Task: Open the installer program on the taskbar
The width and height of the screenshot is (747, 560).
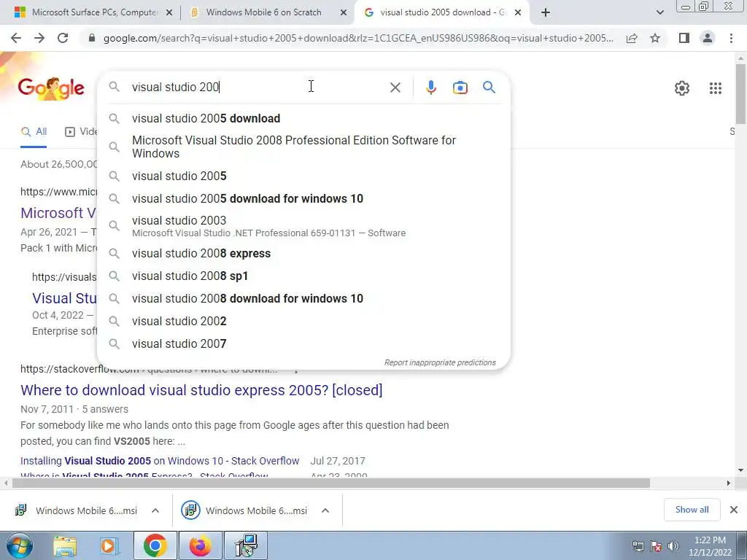Action: click(246, 545)
